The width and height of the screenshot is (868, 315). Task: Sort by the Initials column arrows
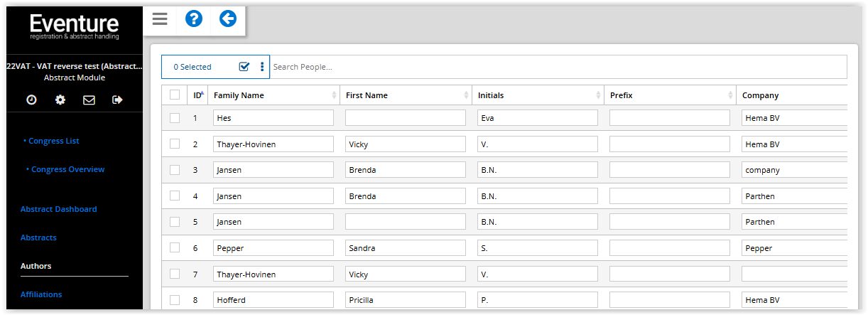(x=598, y=95)
